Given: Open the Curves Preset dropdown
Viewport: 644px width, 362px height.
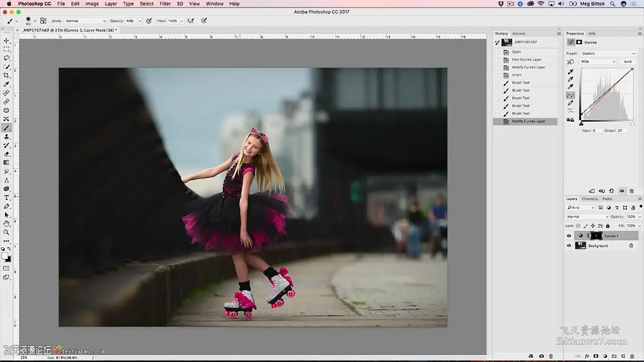Looking at the screenshot, I should pyautogui.click(x=608, y=53).
